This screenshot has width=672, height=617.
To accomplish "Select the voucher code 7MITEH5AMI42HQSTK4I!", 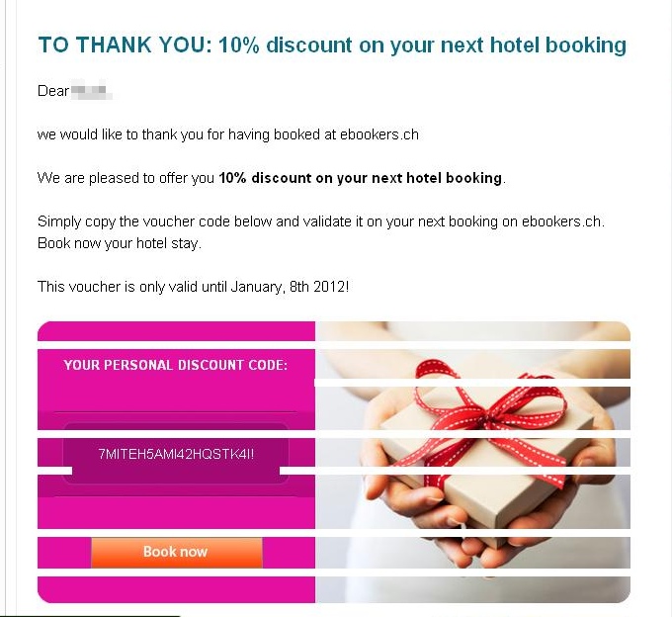I will 176,454.
